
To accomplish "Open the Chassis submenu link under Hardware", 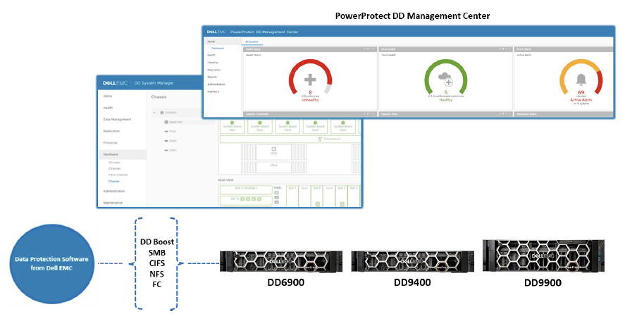I will tap(113, 181).
